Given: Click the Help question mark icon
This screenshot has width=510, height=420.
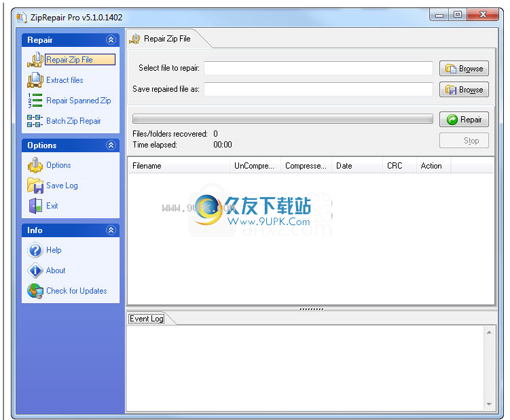Looking at the screenshot, I should pos(35,250).
